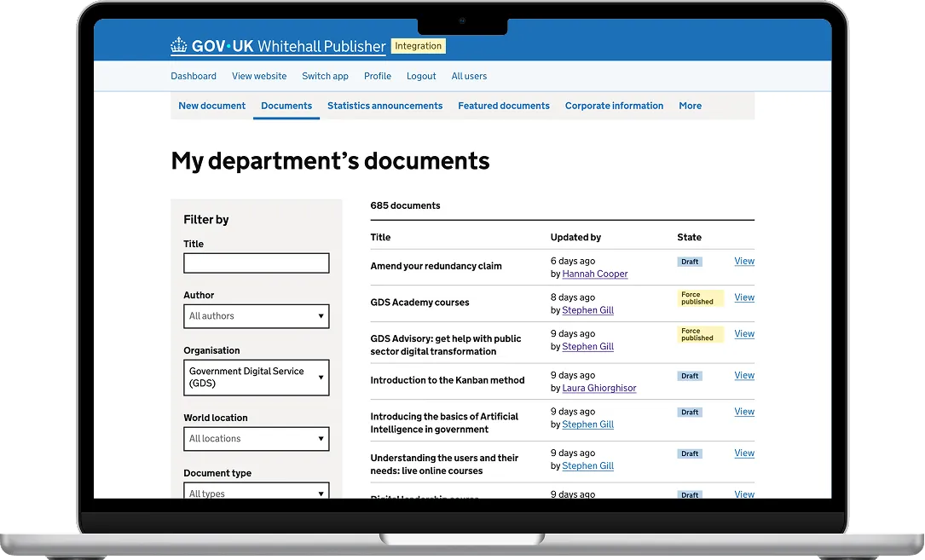925x560 pixels.
Task: View GDS Advisory document
Action: coord(744,334)
